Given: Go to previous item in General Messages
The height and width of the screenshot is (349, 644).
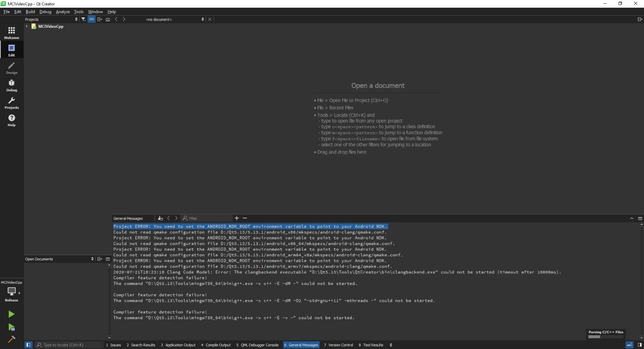Looking at the screenshot, I should 169,218.
